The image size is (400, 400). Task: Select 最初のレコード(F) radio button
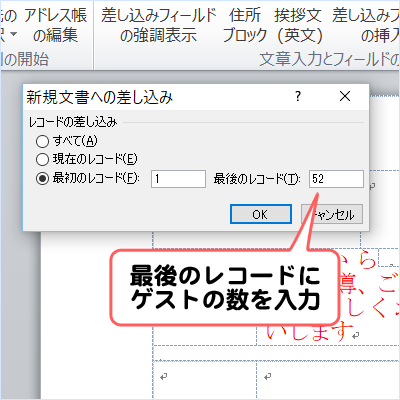pos(42,179)
